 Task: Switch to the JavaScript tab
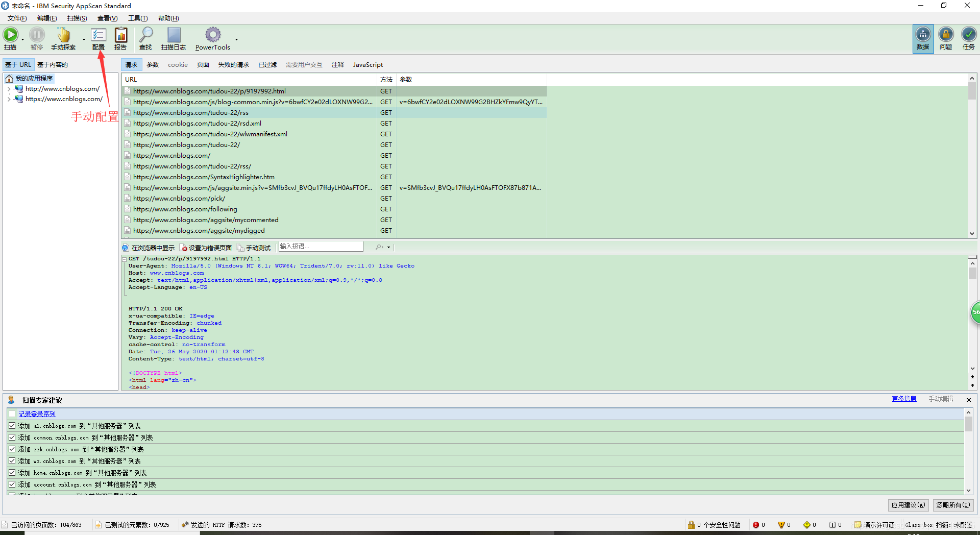point(368,65)
